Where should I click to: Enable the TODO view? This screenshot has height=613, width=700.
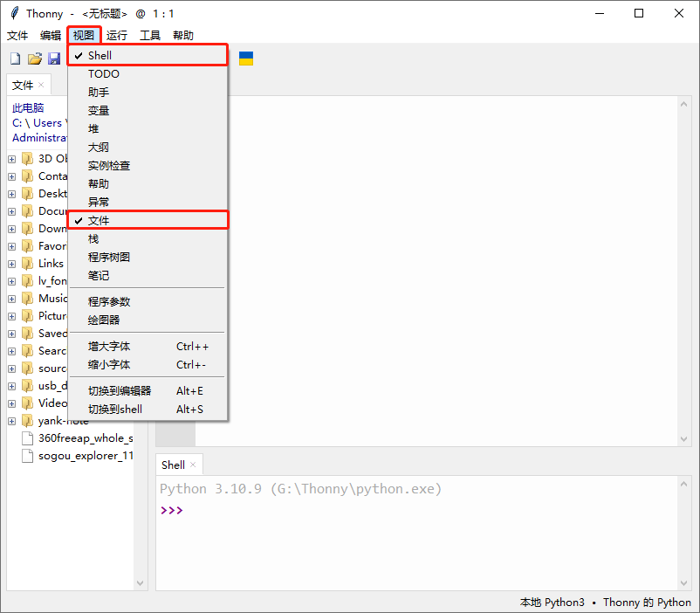(148, 73)
